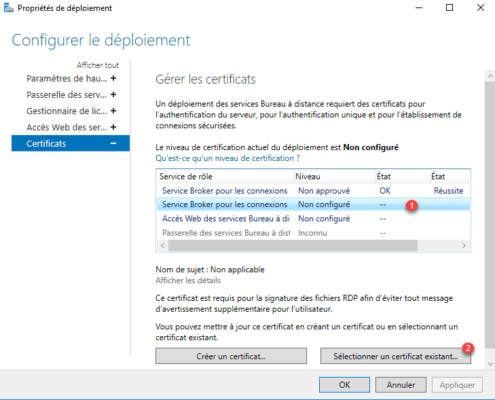Click the last État column header
Screen dimensions: 495x400
point(450,176)
